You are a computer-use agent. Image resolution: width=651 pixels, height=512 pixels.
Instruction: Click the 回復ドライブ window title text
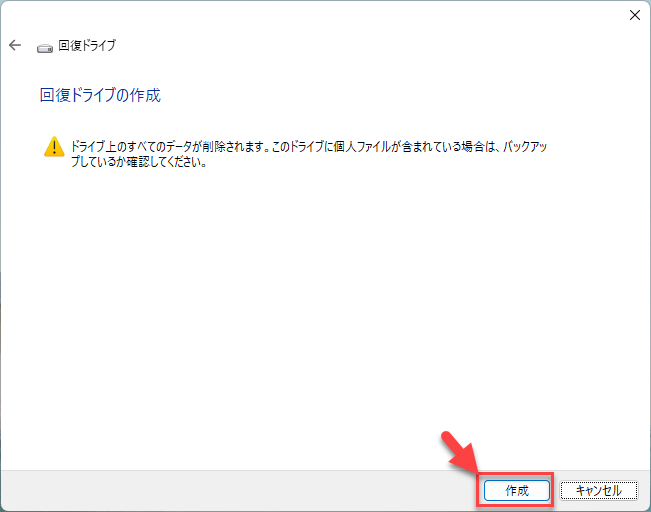point(87,45)
